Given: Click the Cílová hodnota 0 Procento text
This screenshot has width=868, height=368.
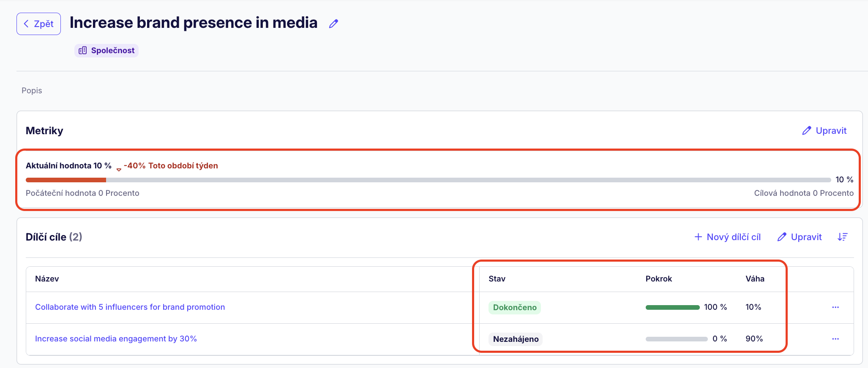Looking at the screenshot, I should pyautogui.click(x=804, y=193).
